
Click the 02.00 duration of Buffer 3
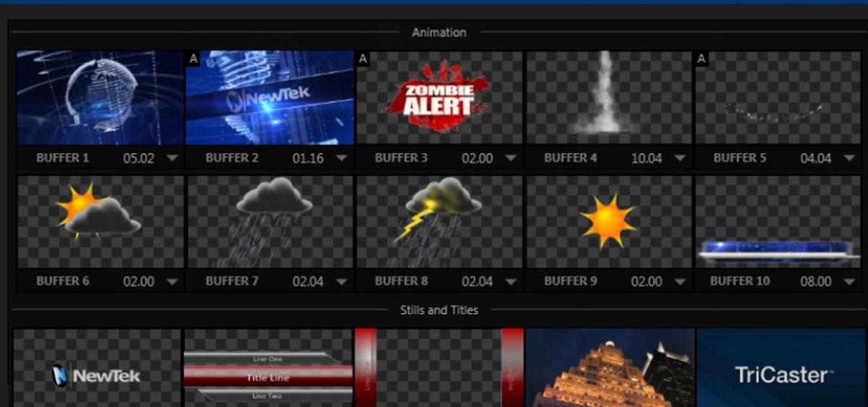click(477, 158)
